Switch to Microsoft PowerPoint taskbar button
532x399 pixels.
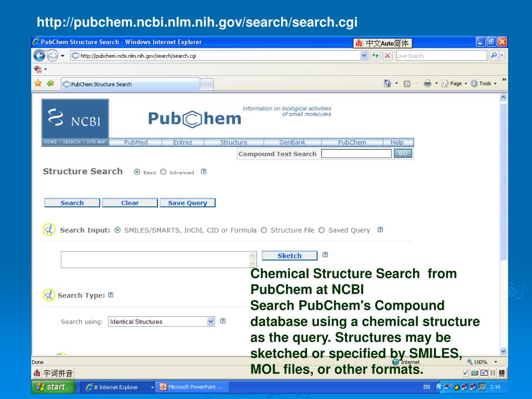click(x=193, y=387)
